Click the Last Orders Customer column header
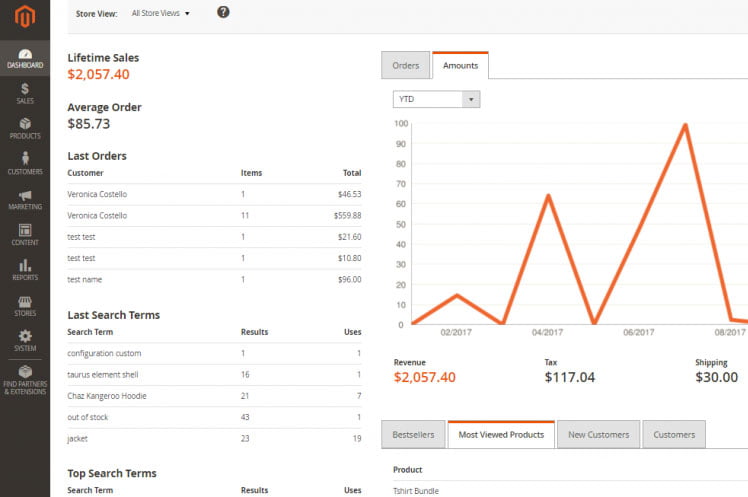Screen dimensions: 748x497 point(85,173)
